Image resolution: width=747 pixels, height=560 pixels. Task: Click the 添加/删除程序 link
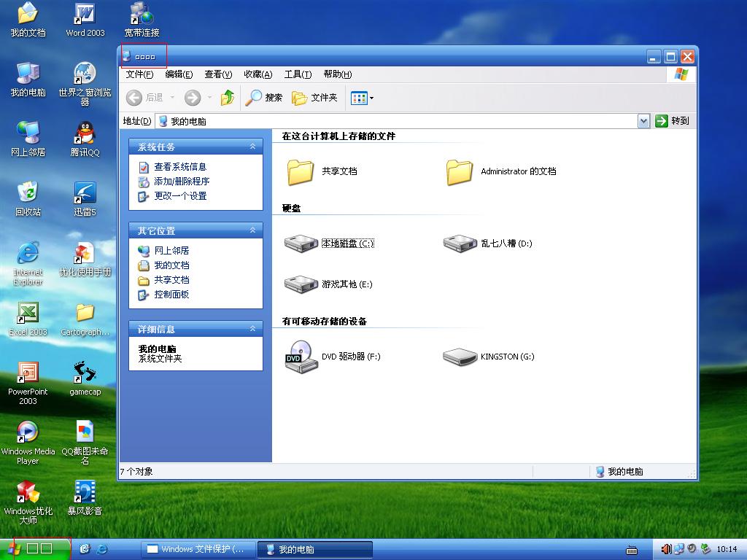tap(174, 182)
